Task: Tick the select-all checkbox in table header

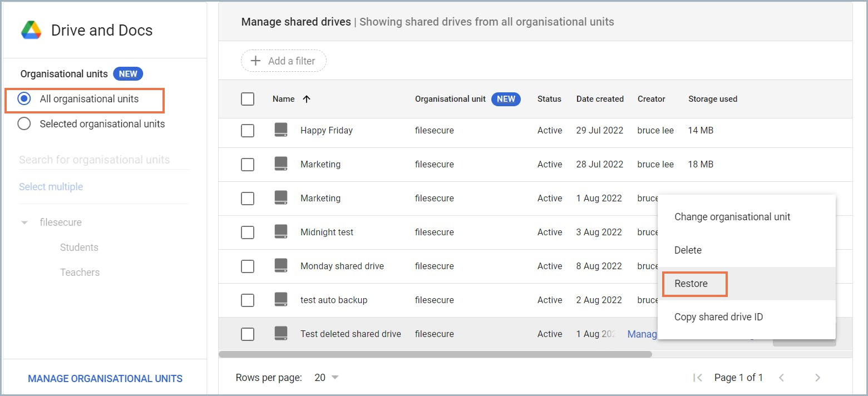Action: click(x=248, y=99)
